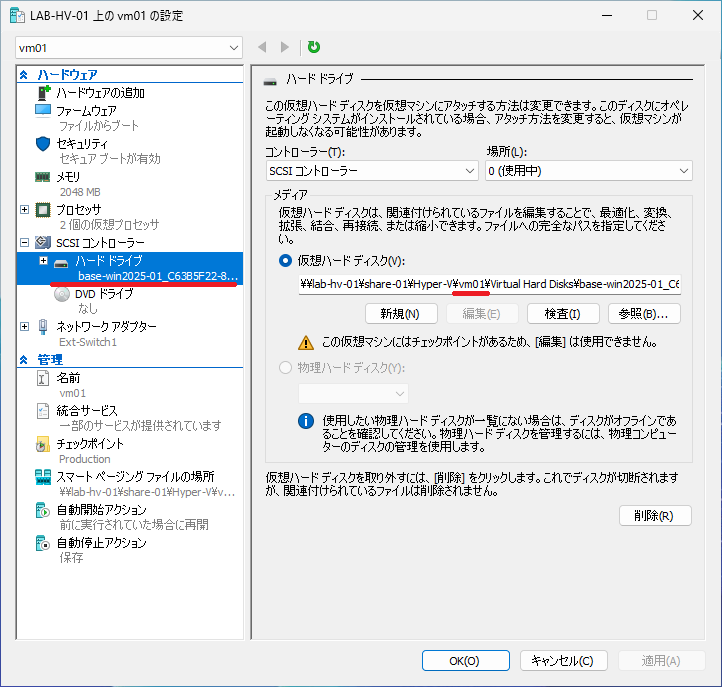Click the 2048 MB memory value

80,192
